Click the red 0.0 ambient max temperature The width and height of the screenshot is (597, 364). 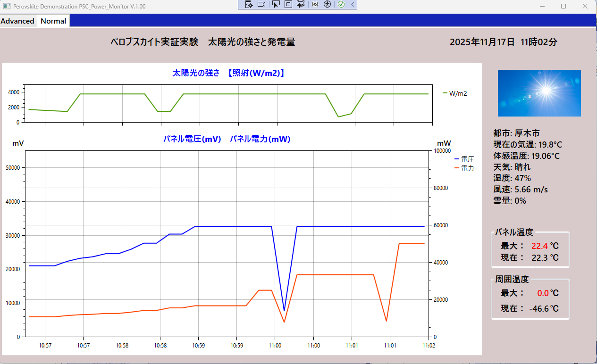pos(543,293)
